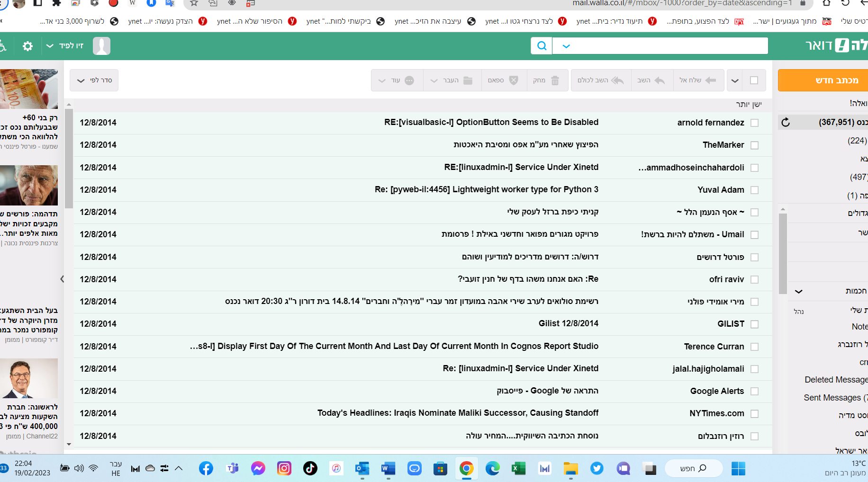Tick the select all messages checkbox
This screenshot has width=868, height=482.
tap(754, 80)
